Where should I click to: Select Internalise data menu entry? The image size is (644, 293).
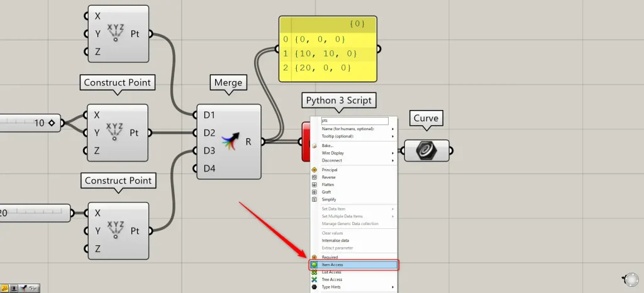(x=335, y=240)
